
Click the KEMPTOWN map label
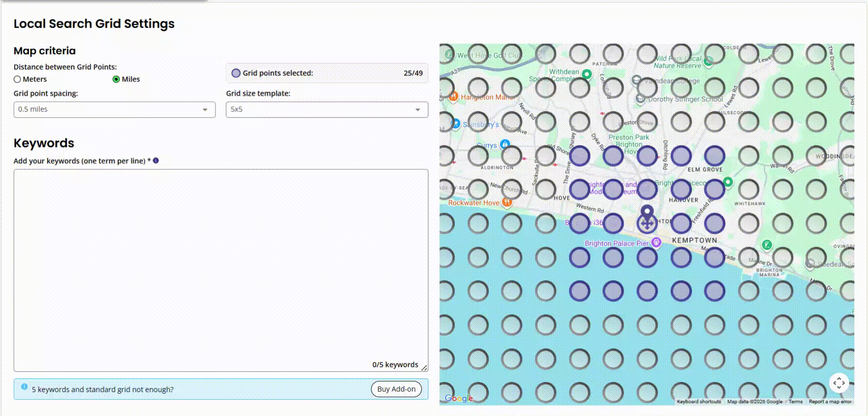click(694, 240)
